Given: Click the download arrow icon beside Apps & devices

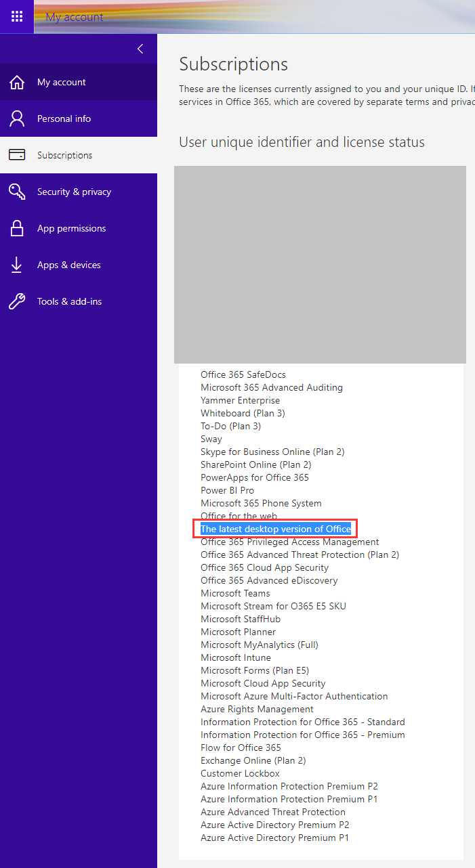Looking at the screenshot, I should pos(17,265).
